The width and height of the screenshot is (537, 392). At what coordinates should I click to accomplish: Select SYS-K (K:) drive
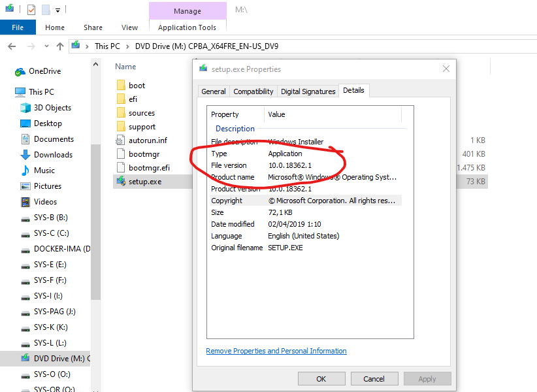click(51, 327)
